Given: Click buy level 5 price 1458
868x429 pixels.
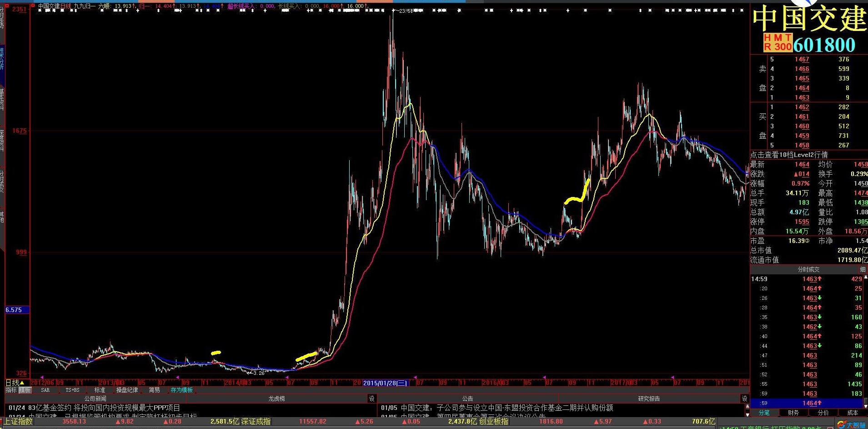Looking at the screenshot, I should click(802, 145).
